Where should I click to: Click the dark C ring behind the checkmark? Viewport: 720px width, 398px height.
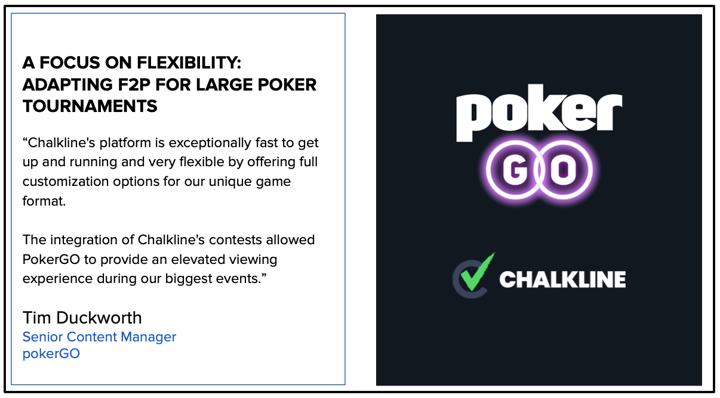click(x=465, y=279)
